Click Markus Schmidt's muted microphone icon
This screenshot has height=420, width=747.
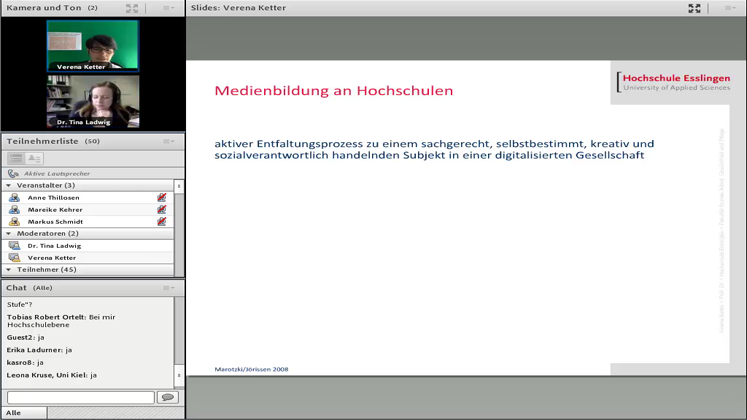pos(161,222)
